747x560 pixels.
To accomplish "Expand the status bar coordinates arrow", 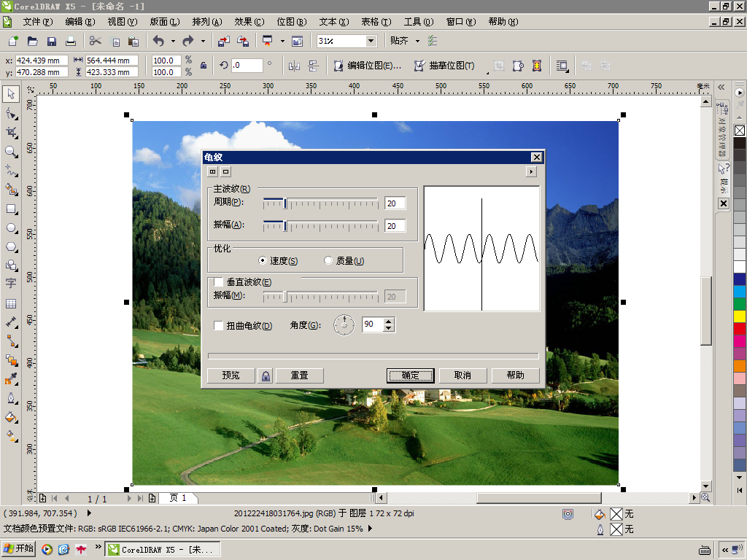I will click(89, 513).
